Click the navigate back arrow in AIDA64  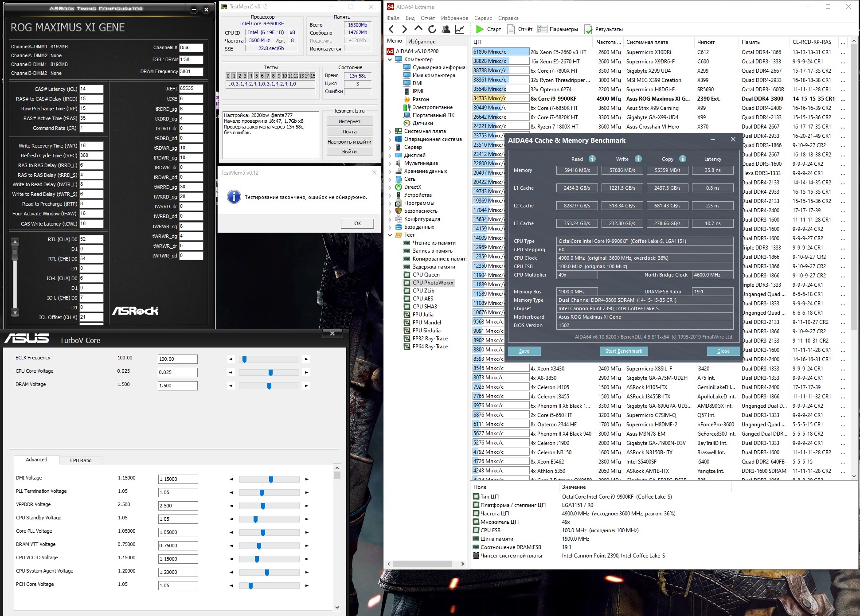point(391,29)
